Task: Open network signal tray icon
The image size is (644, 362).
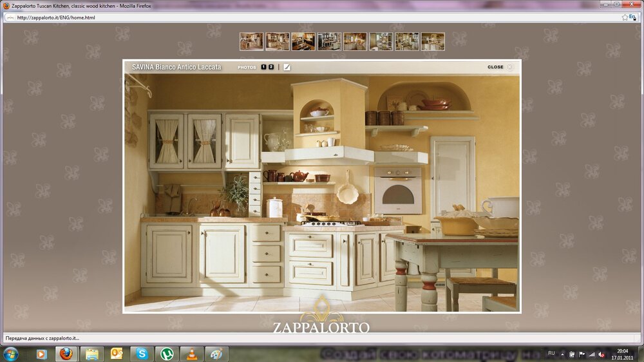Action: [x=591, y=354]
